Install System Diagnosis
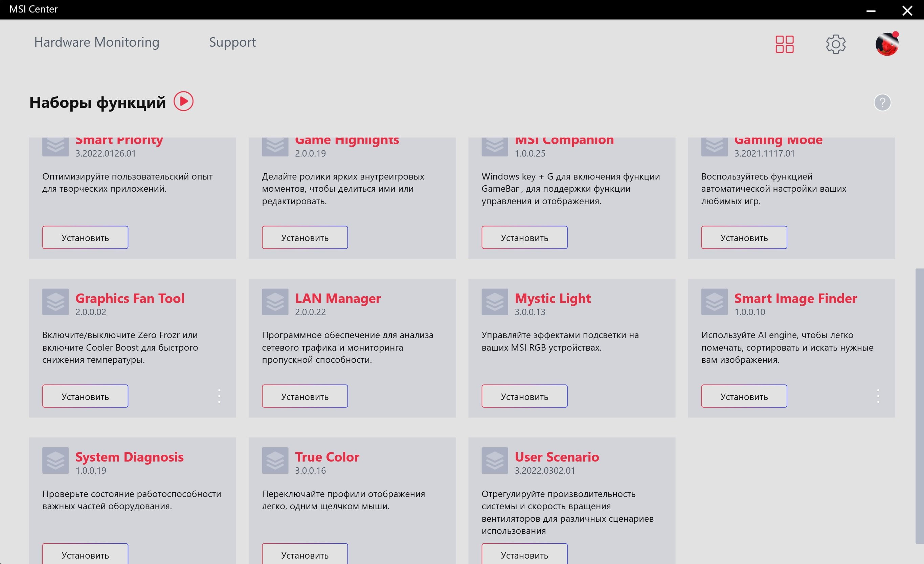Image resolution: width=924 pixels, height=564 pixels. (85, 554)
